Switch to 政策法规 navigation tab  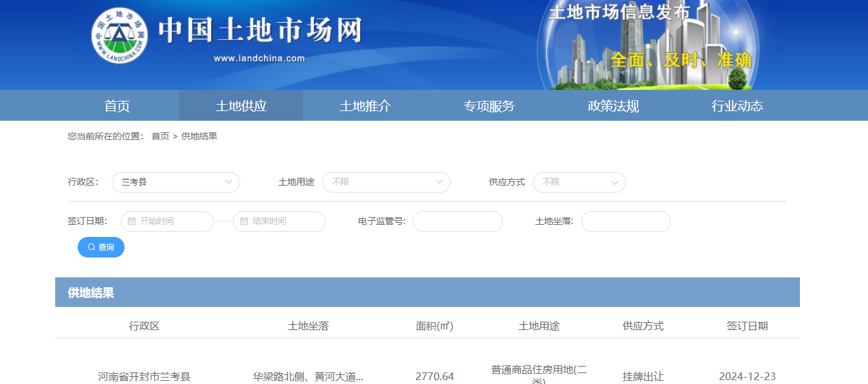pos(613,106)
